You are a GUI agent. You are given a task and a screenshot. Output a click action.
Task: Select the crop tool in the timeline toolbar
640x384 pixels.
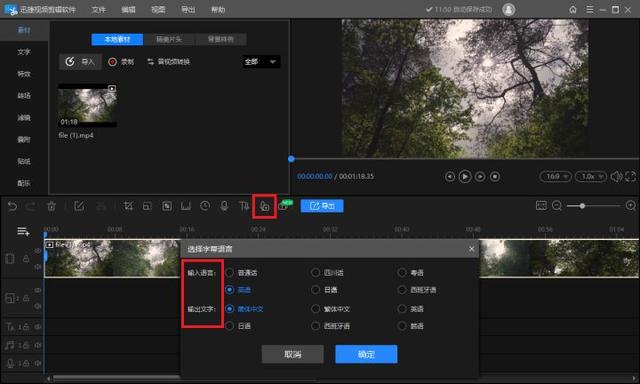[x=128, y=206]
